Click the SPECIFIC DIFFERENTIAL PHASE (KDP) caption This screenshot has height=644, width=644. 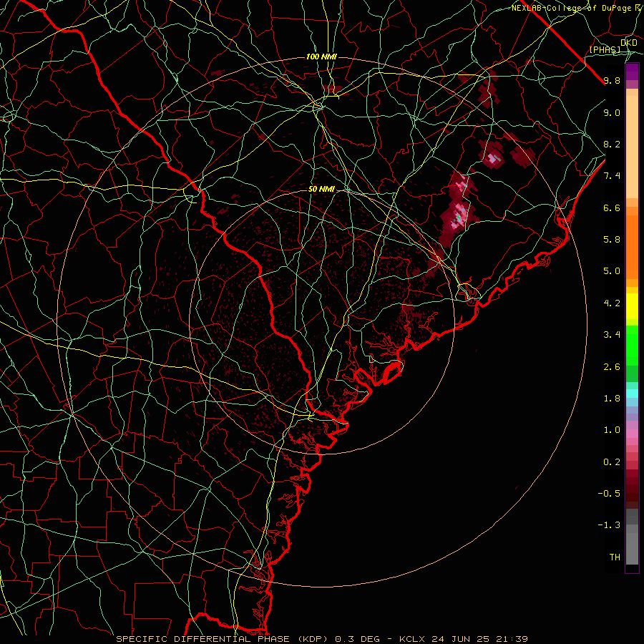click(222, 639)
